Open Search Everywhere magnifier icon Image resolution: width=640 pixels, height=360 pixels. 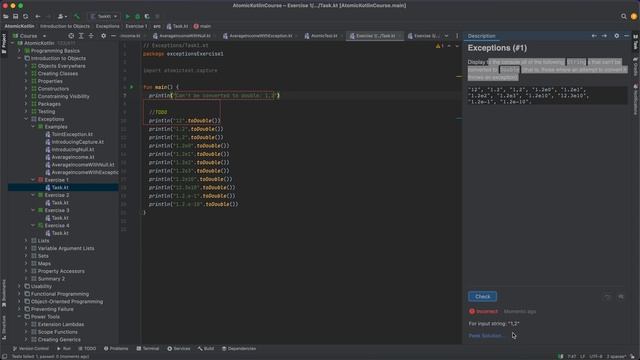[x=624, y=16]
